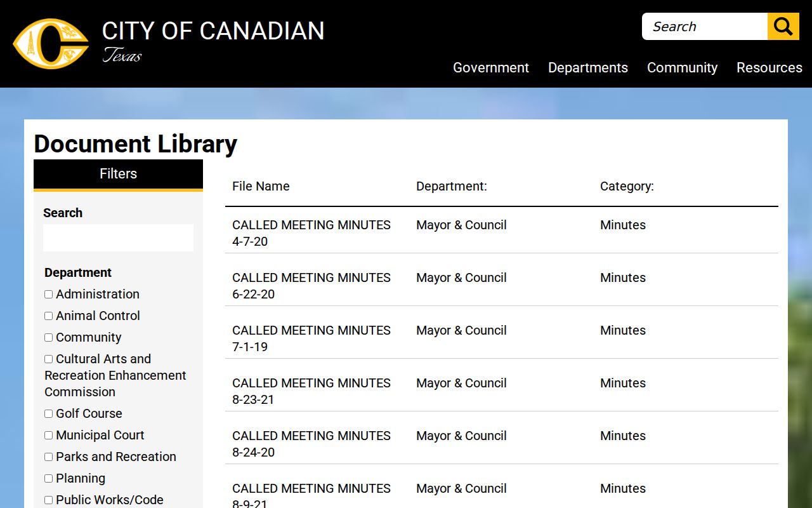Click the Department filter group label
Viewport: 812px width, 508px height.
78,272
